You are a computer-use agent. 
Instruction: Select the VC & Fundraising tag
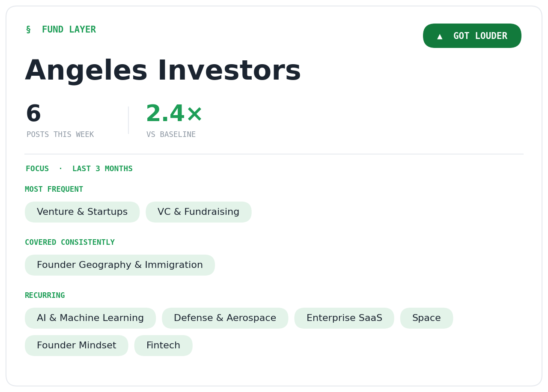[198, 212]
